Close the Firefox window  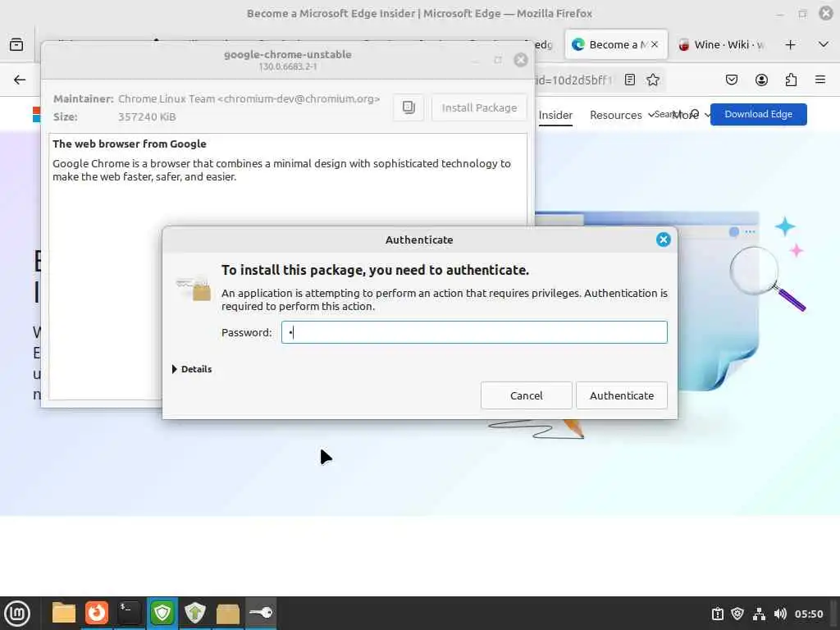pos(826,13)
